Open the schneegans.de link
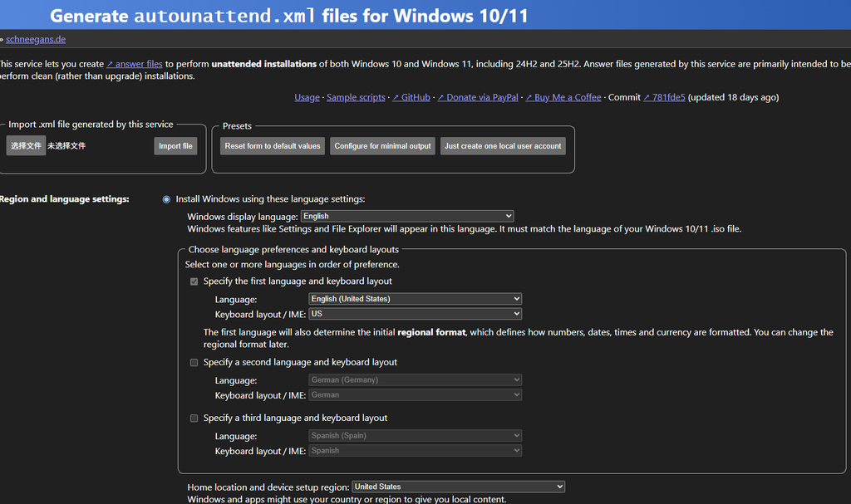 (x=36, y=39)
